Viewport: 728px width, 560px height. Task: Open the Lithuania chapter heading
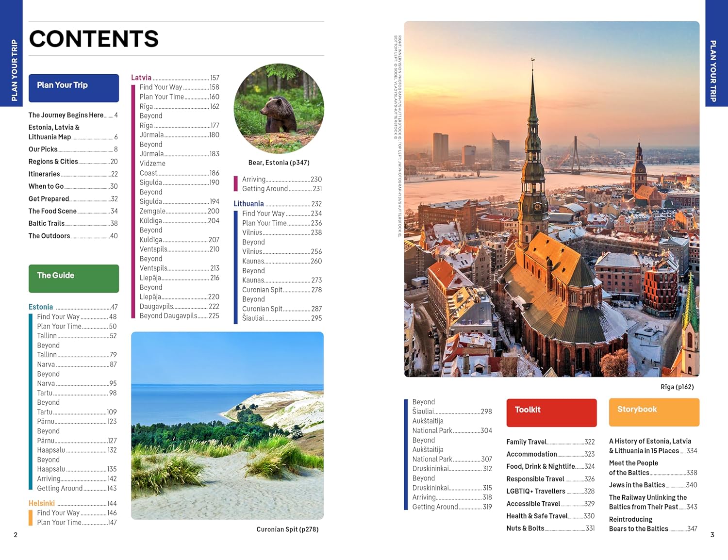click(248, 204)
